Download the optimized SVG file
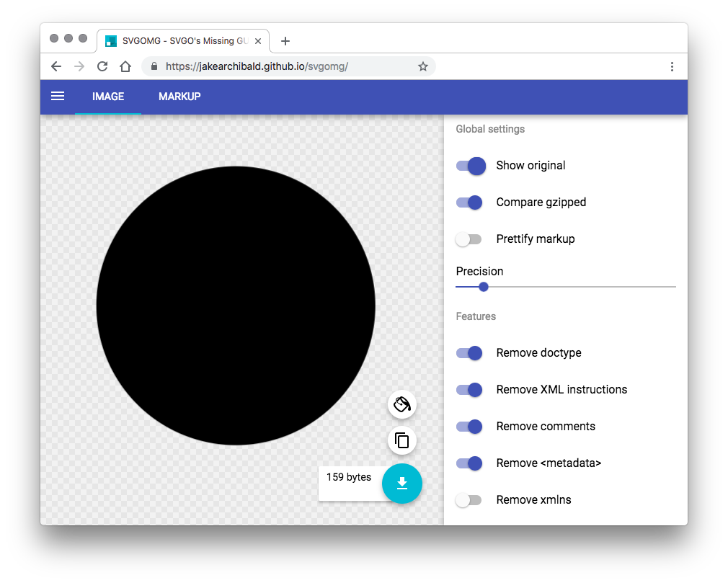 point(401,484)
